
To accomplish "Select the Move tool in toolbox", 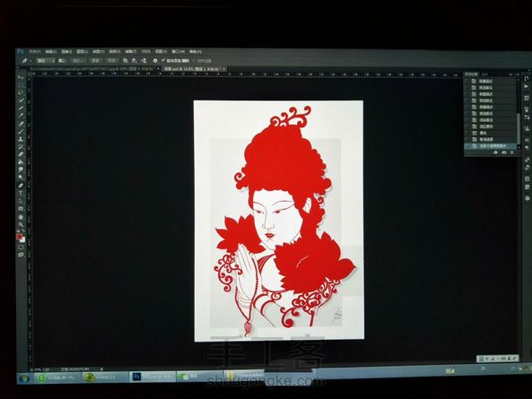I will [x=21, y=77].
